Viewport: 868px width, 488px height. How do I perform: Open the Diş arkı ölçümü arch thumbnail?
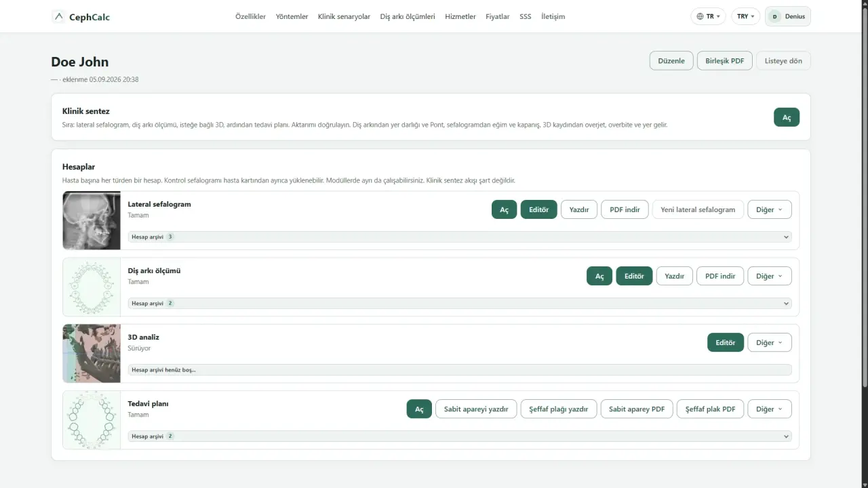point(92,287)
